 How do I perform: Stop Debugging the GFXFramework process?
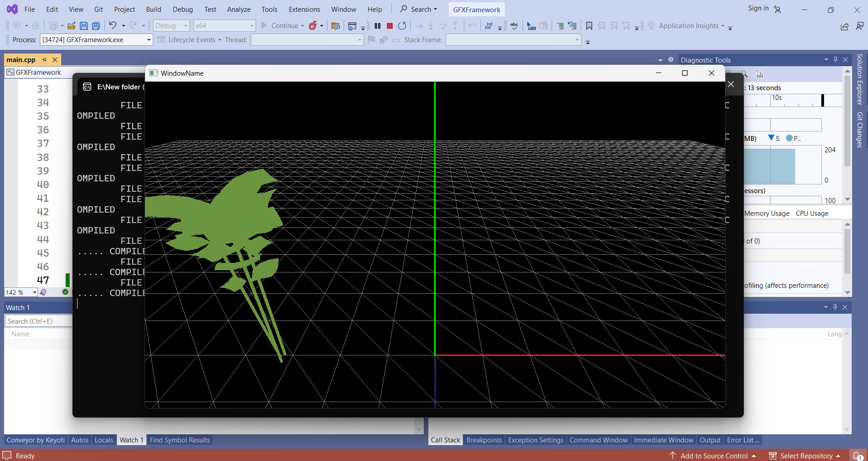coord(389,26)
